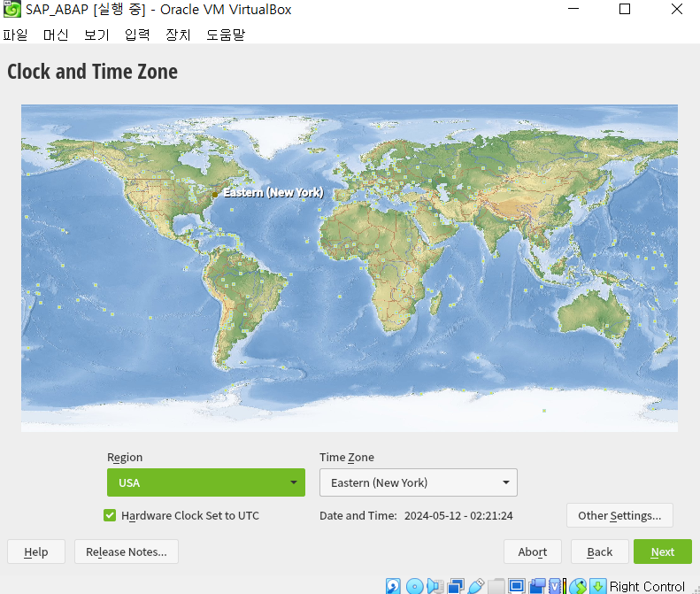
Task: Click the Other Settings button
Action: tap(619, 515)
